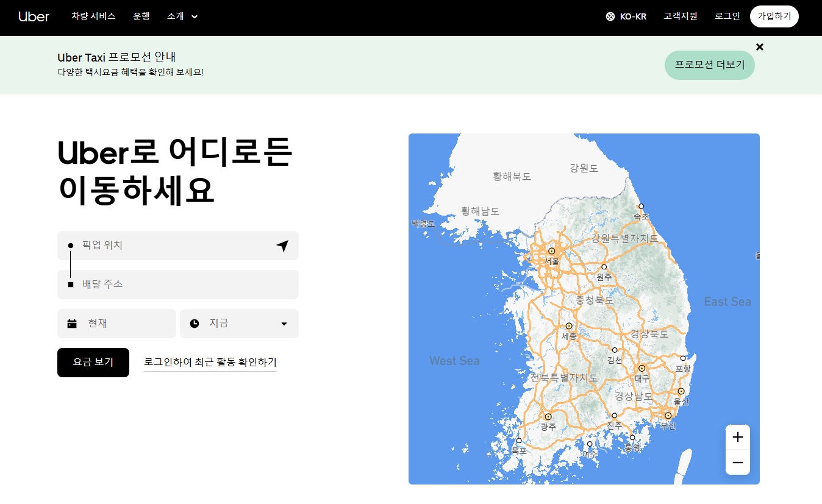Click the 충청북도 map label
Image resolution: width=822 pixels, height=504 pixels.
(x=595, y=300)
